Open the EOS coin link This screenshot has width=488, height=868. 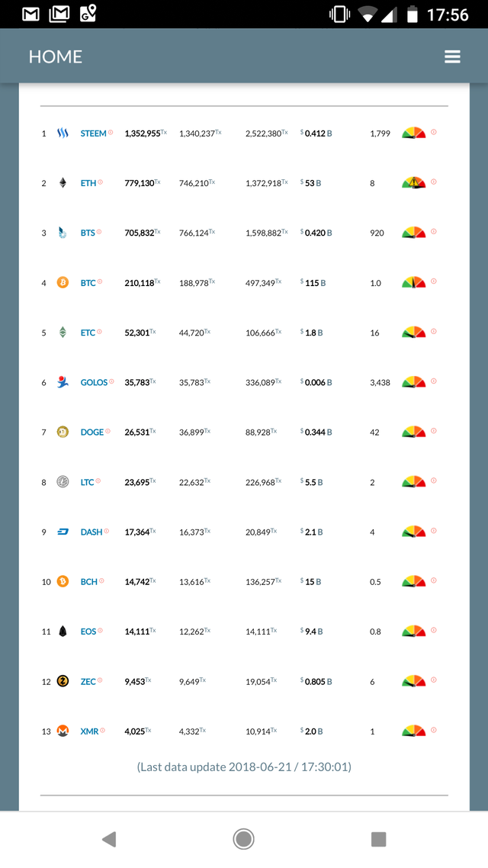pyautogui.click(x=88, y=632)
